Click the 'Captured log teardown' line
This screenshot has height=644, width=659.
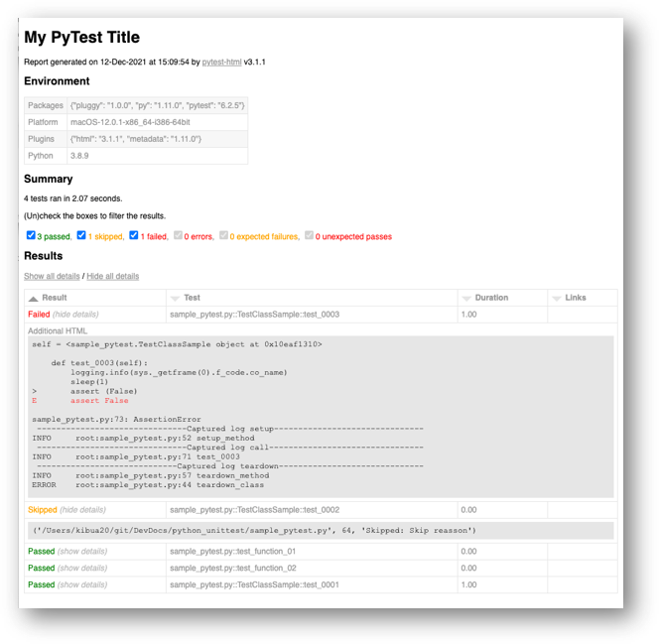coord(230,466)
